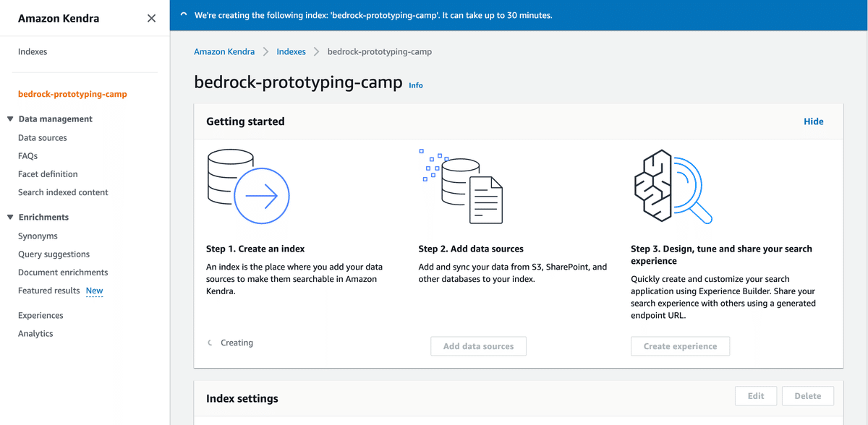
Task: Open Facet definition settings
Action: point(48,174)
